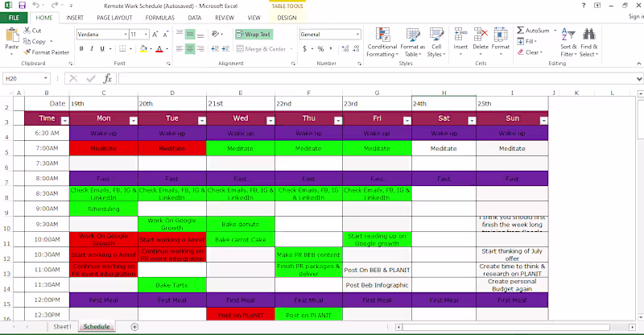Add a new sheet with plus icon

(134, 327)
